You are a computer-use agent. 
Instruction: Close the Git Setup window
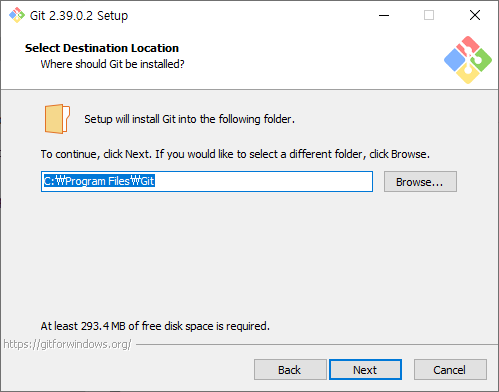click(475, 15)
